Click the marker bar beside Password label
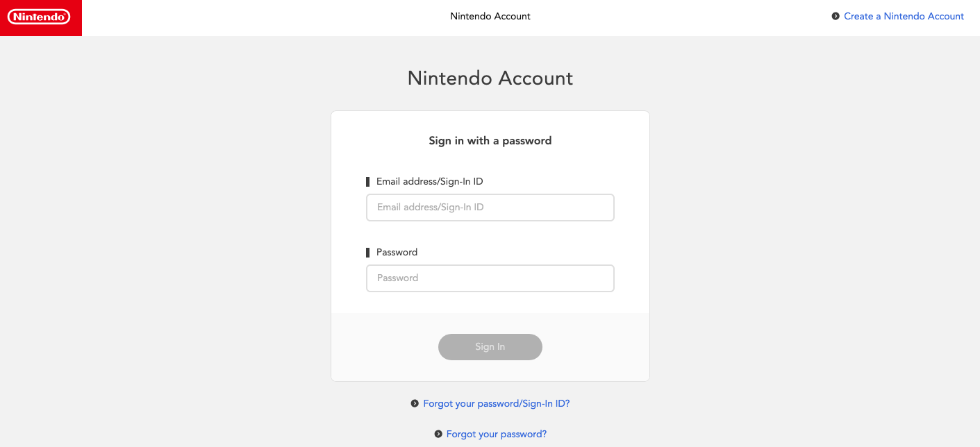The height and width of the screenshot is (447, 980). [x=368, y=253]
